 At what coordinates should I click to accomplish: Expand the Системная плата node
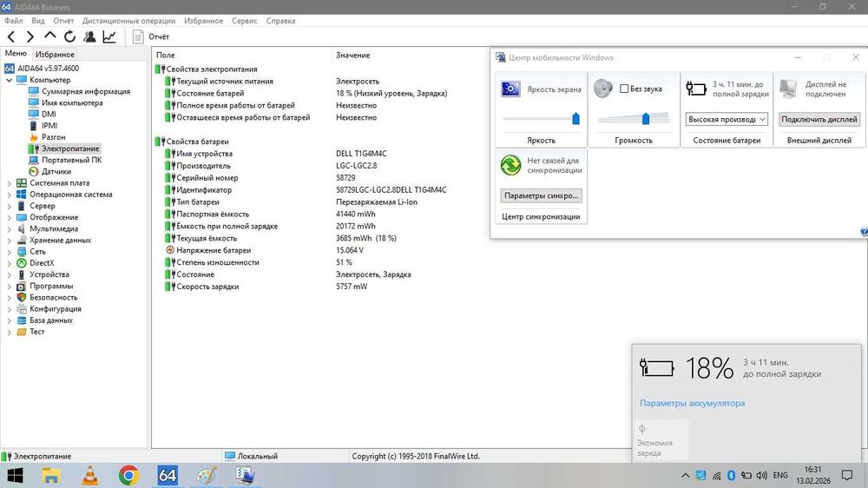tap(9, 183)
